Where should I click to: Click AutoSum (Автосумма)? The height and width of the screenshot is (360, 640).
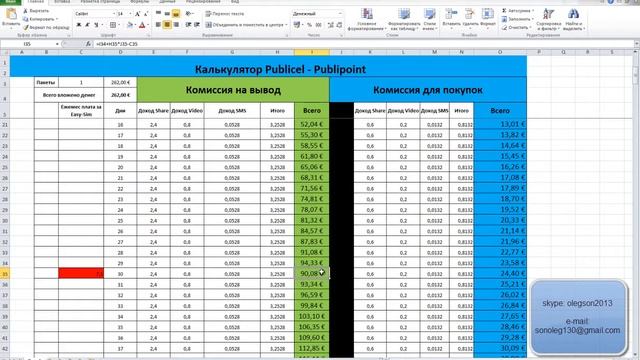click(x=518, y=11)
